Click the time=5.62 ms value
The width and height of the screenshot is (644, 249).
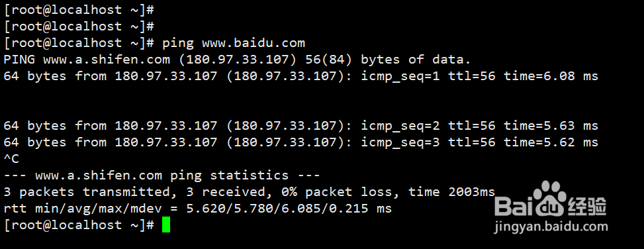(551, 142)
